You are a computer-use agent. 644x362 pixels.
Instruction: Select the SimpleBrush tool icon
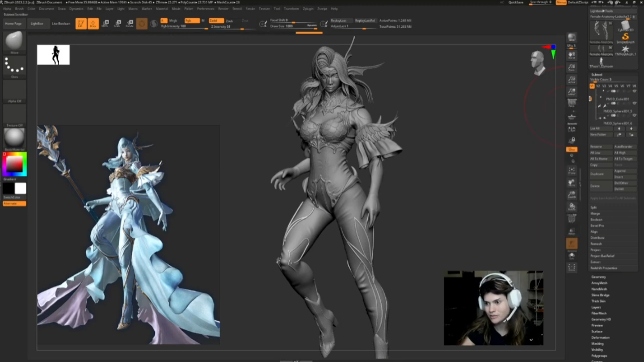pyautogui.click(x=625, y=38)
